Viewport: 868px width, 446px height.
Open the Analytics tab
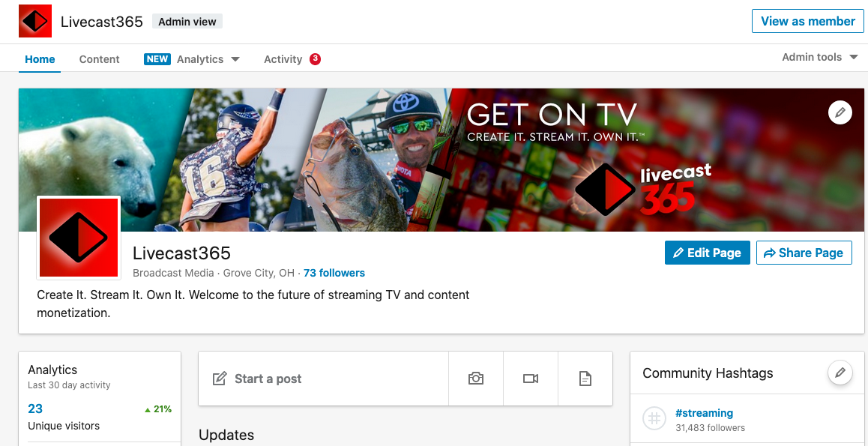[200, 59]
